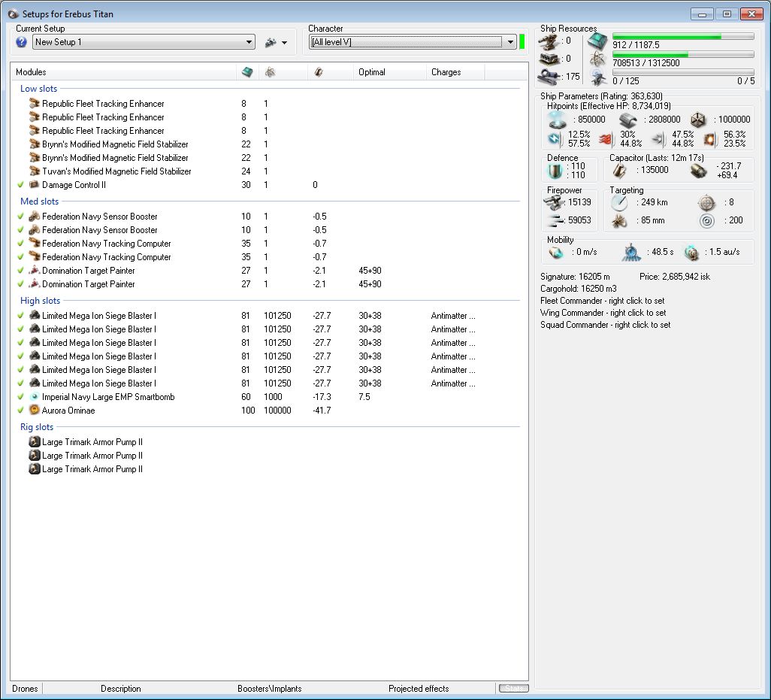The height and width of the screenshot is (700, 771).
Task: Toggle first Limited Mega Ion Siege Blaster checkmark
Action: (x=20, y=316)
